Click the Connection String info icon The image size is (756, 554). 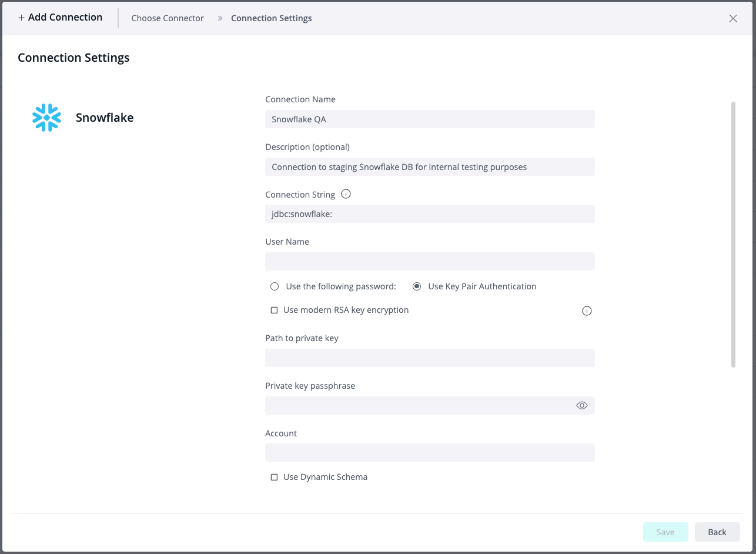346,194
